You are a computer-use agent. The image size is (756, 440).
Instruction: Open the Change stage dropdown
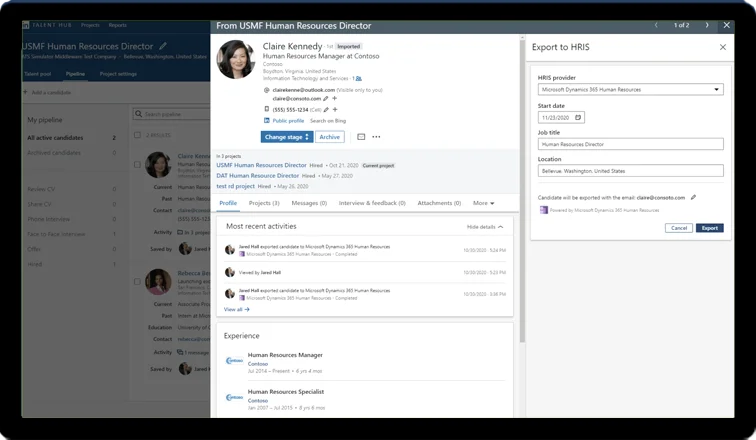point(287,137)
